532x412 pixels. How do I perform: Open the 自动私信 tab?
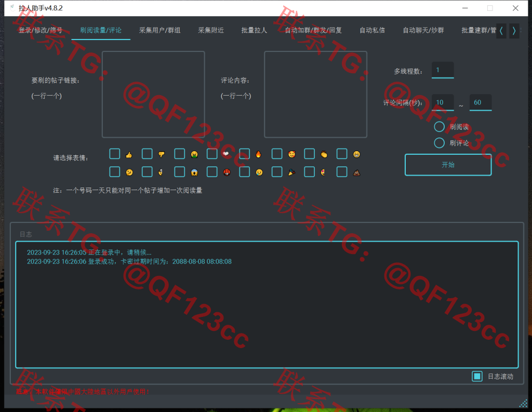click(x=372, y=30)
